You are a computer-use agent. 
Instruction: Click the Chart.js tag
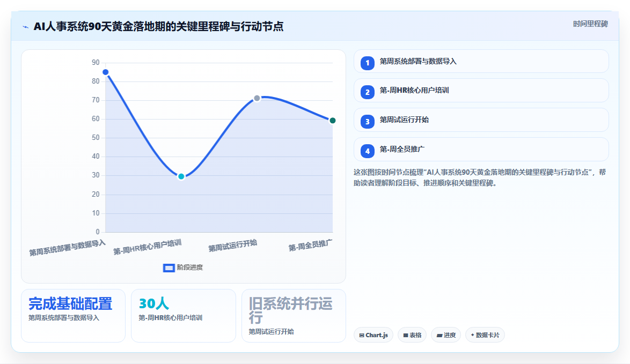click(373, 335)
